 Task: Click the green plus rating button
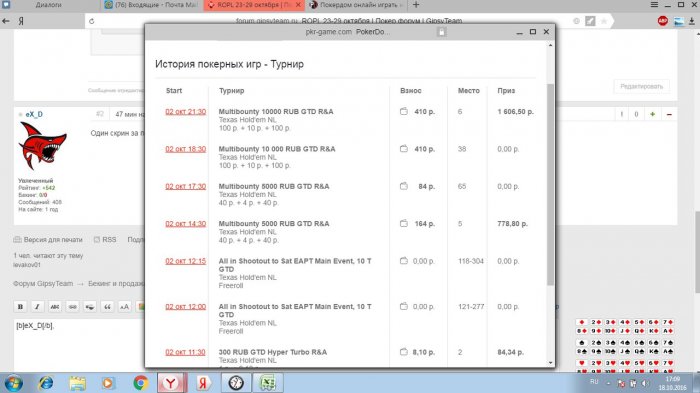[653, 114]
